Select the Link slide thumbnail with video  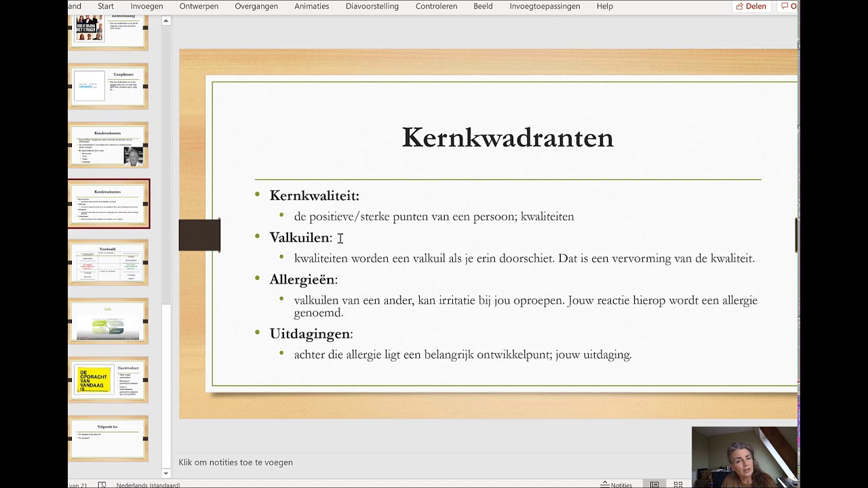[108, 321]
